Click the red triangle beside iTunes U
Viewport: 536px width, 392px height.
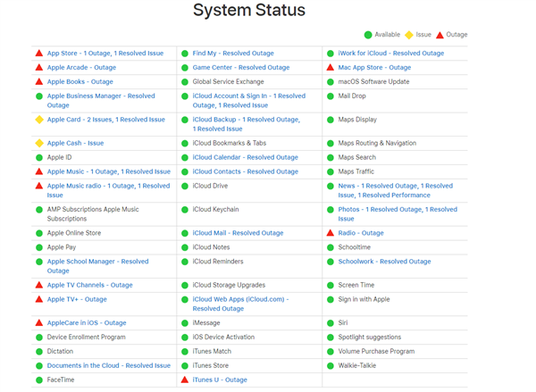tap(185, 379)
